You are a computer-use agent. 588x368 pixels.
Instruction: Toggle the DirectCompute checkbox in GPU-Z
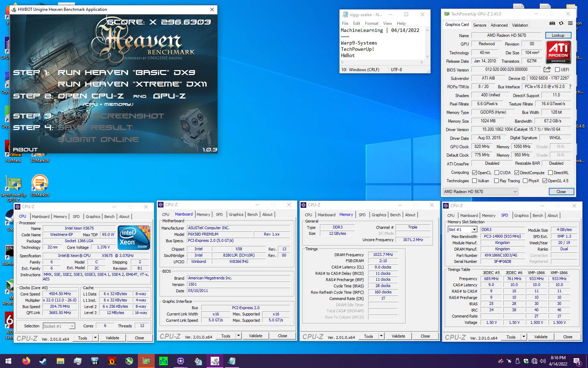coord(517,173)
